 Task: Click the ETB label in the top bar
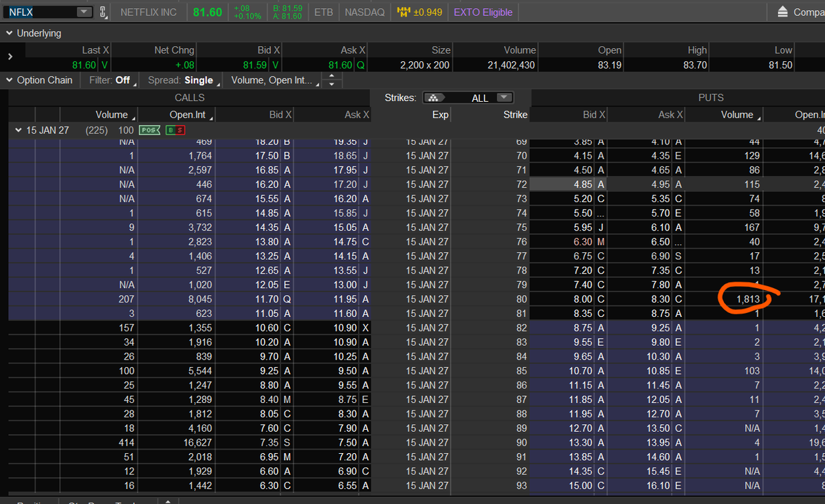(324, 12)
